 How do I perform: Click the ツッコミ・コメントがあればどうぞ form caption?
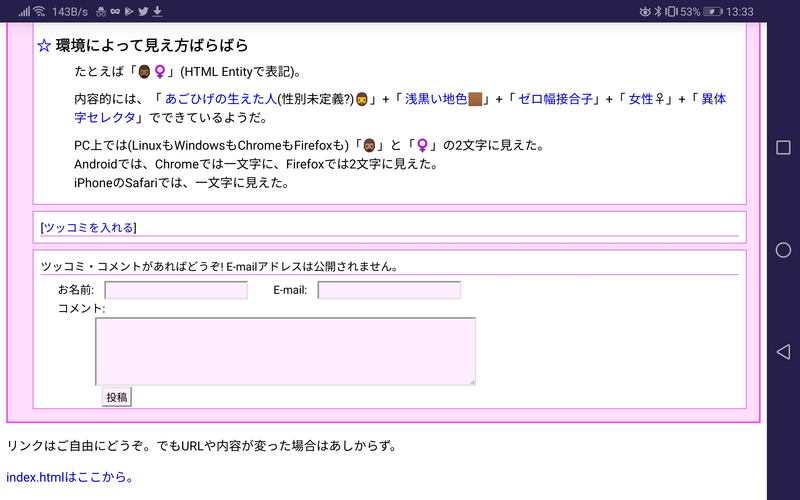pos(219,266)
